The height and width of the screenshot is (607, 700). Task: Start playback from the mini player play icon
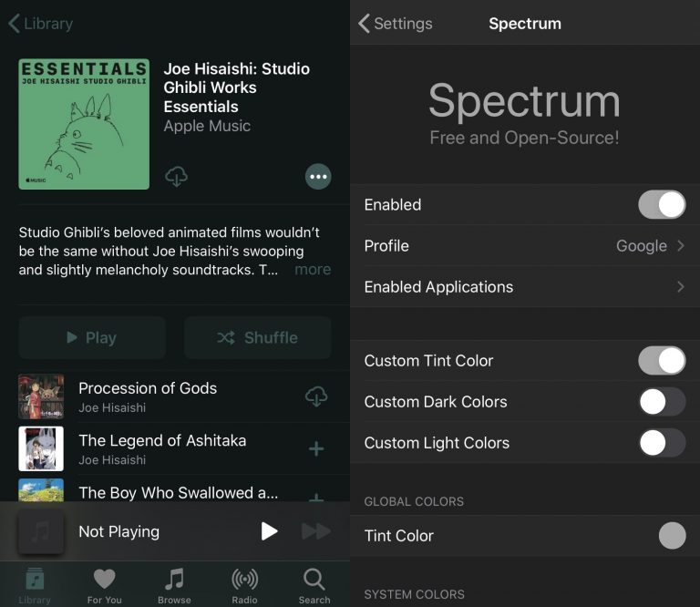269,531
